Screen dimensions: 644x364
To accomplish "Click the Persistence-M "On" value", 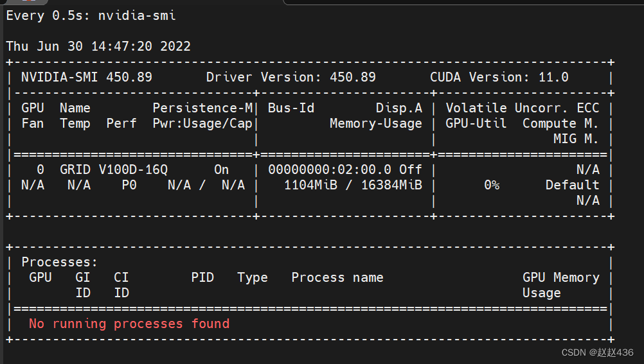I will click(x=221, y=169).
